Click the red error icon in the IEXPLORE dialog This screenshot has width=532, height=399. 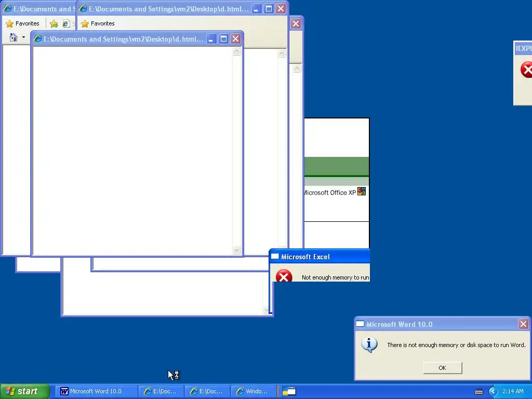click(526, 70)
